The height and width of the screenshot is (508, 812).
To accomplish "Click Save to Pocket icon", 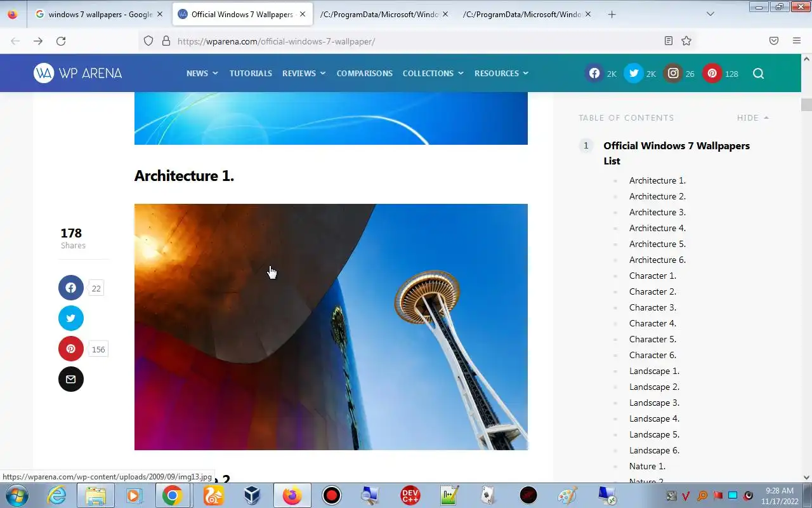I will [x=774, y=41].
